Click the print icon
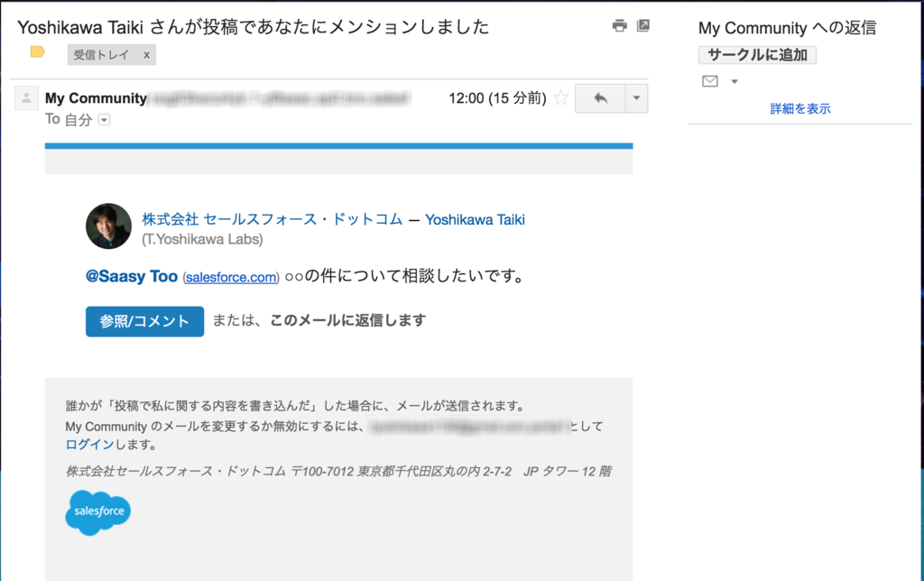924x581 pixels. coord(619,26)
